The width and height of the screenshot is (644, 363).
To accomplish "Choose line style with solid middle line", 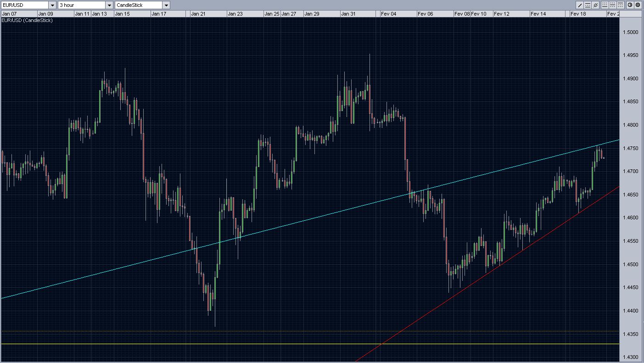I will pos(613,5).
